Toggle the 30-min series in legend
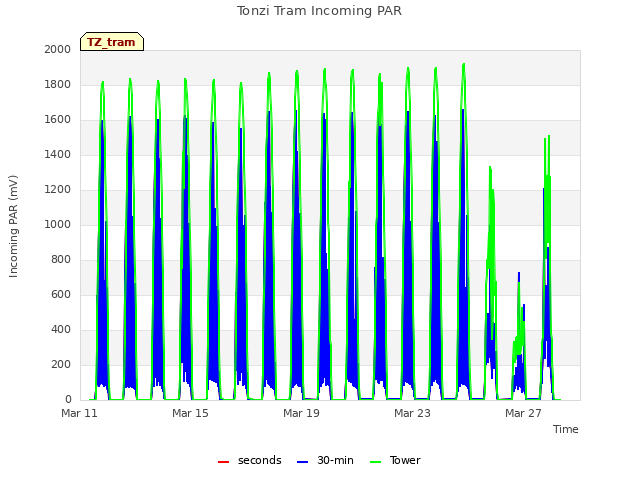Screen dimensions: 640x480 point(325,460)
